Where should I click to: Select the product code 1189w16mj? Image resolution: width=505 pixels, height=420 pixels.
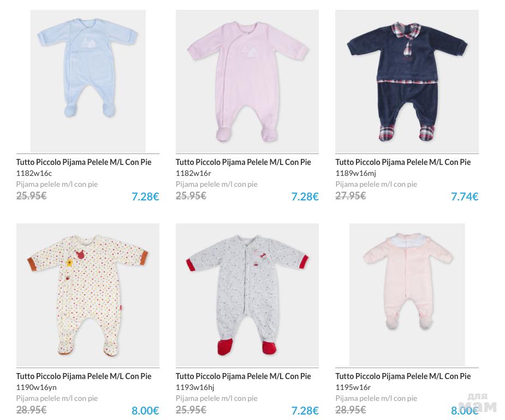pos(355,173)
